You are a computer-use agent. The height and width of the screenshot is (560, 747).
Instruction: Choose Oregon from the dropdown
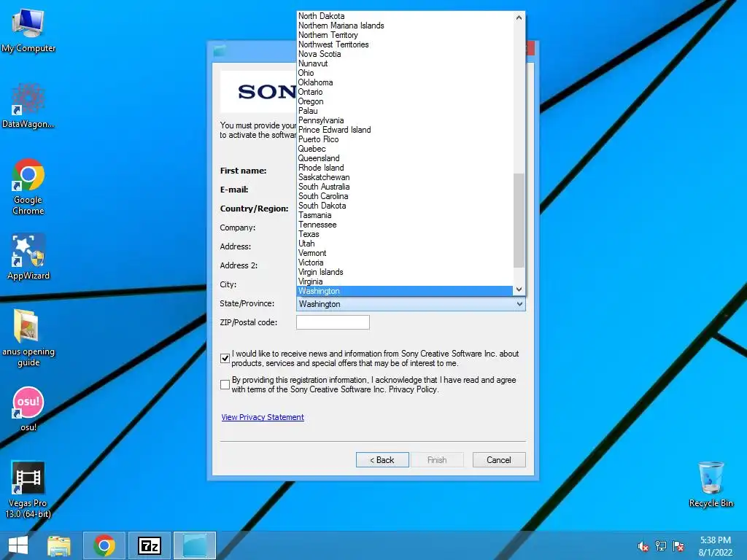click(405, 101)
